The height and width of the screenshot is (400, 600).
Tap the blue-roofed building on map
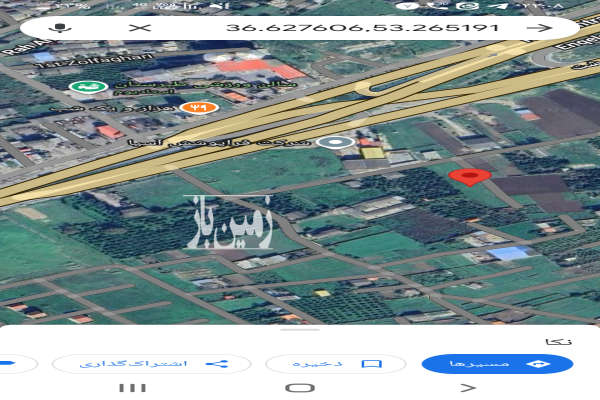[x=509, y=253]
